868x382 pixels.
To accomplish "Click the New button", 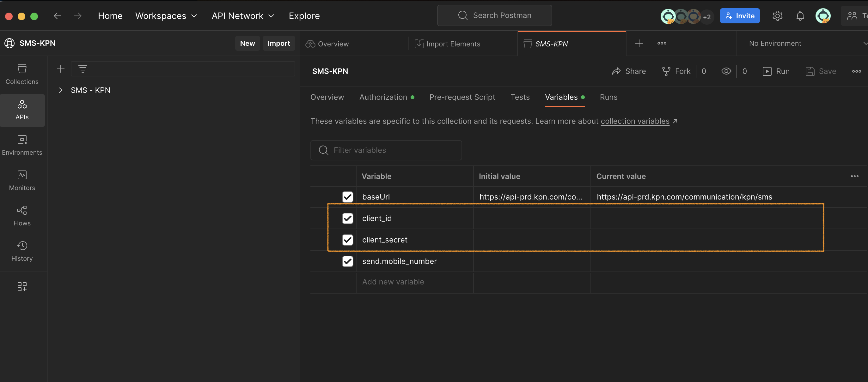I will [247, 43].
